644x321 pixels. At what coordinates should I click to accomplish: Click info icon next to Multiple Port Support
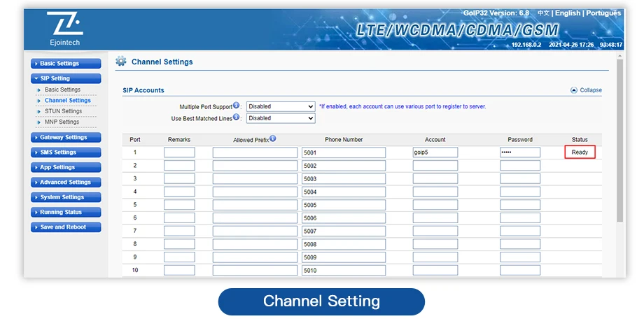(x=236, y=106)
